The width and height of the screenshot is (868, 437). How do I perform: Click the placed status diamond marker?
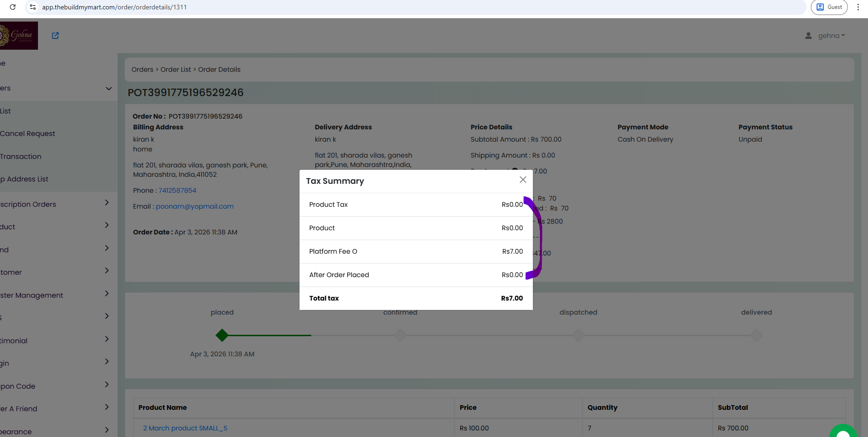(222, 335)
